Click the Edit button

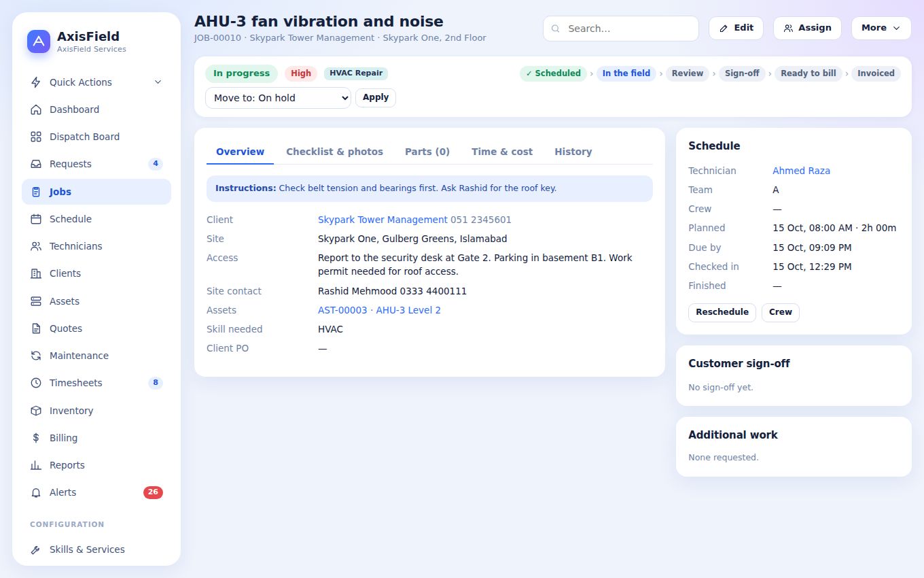[x=736, y=28]
